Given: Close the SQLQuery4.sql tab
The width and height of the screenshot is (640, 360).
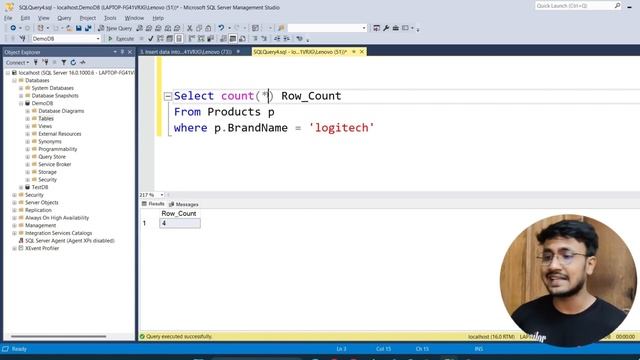Looking at the screenshot, I should pyautogui.click(x=362, y=52).
